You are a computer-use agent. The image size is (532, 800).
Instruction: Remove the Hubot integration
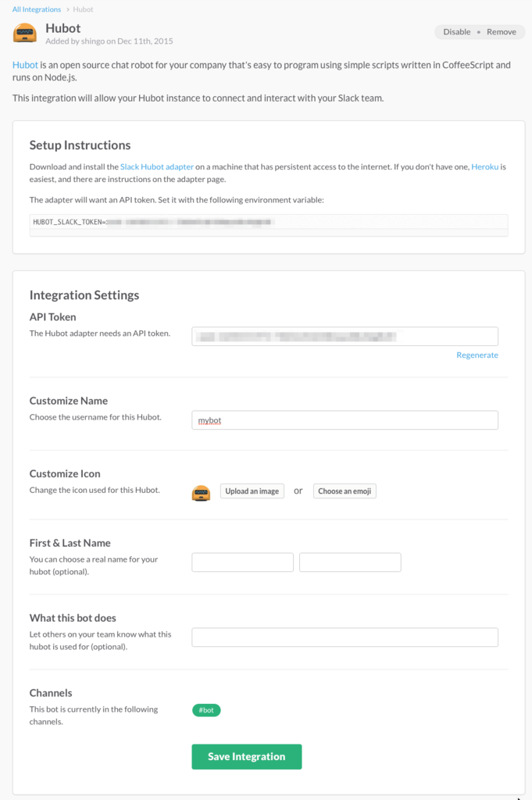click(x=501, y=31)
